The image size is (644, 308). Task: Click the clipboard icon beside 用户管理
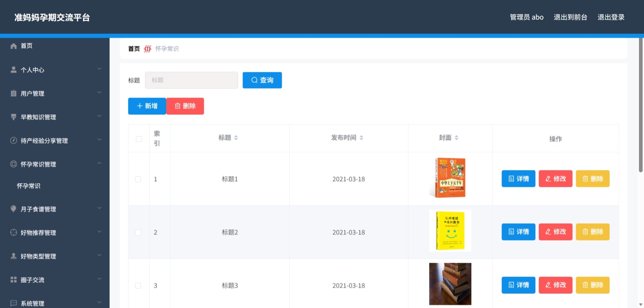pyautogui.click(x=14, y=93)
